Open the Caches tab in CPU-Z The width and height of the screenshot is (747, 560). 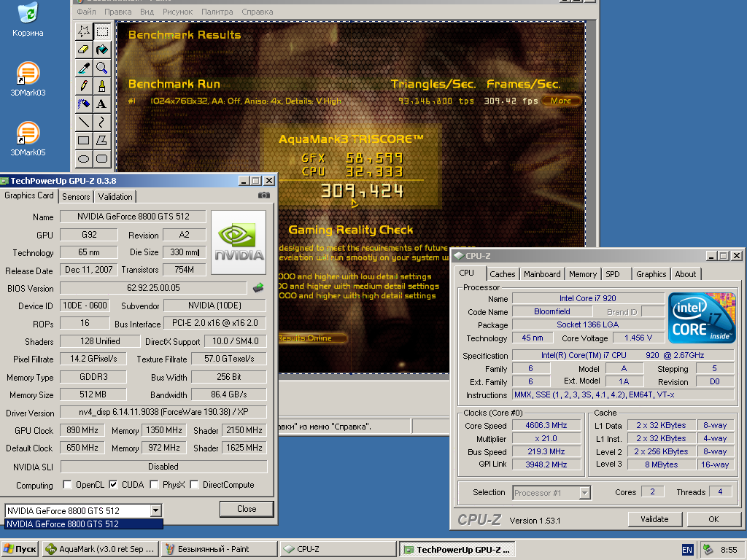click(502, 274)
